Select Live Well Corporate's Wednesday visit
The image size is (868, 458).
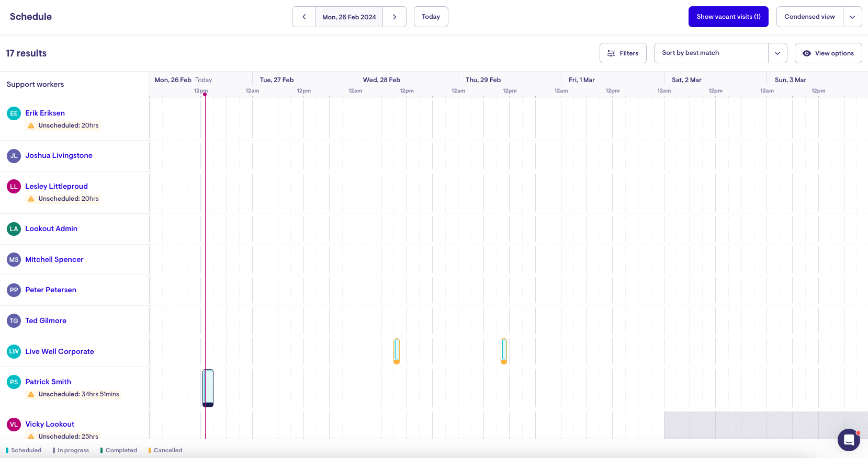point(397,351)
